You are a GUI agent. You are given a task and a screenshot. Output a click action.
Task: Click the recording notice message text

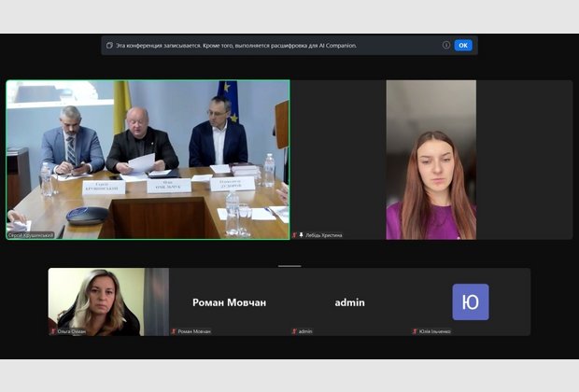pyautogui.click(x=236, y=46)
